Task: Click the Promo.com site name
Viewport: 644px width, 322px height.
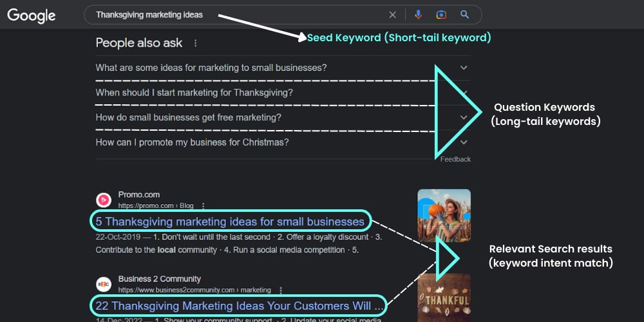Action: pyautogui.click(x=139, y=194)
